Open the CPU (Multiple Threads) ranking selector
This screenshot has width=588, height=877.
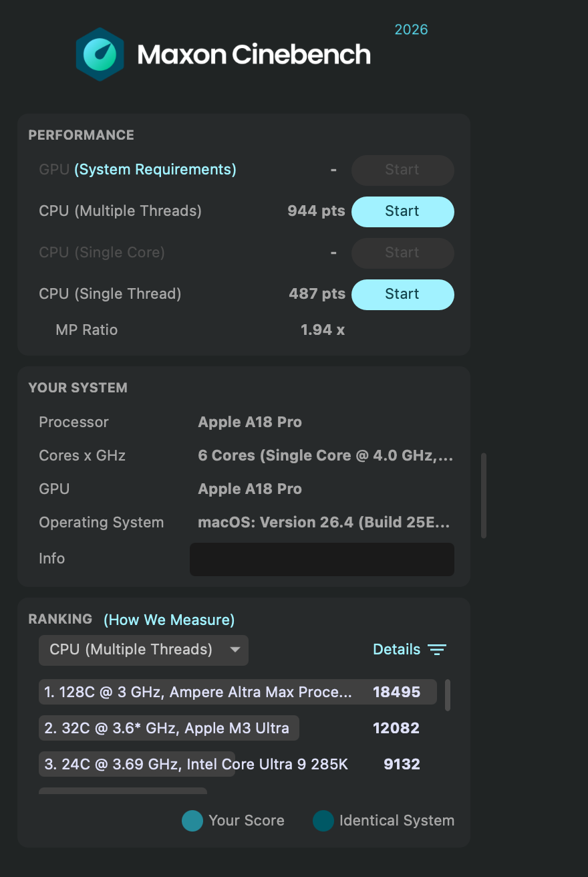[143, 649]
